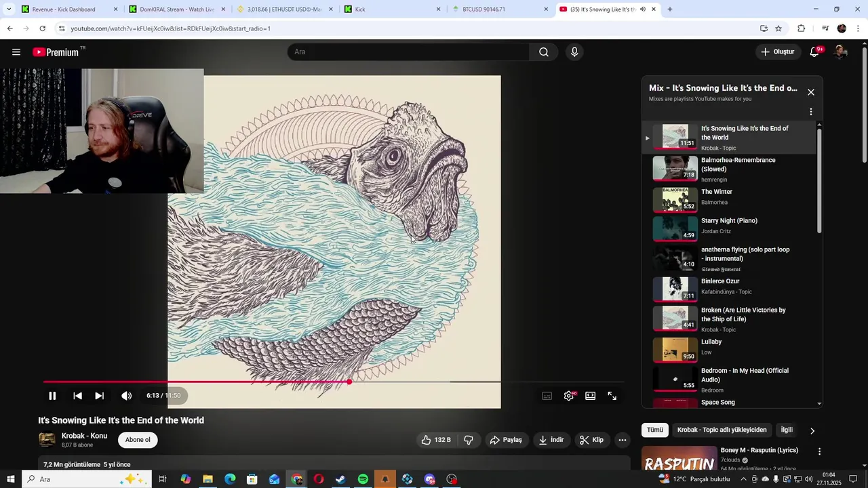The height and width of the screenshot is (488, 868).
Task: Go back to previous page
Action: tap(9, 28)
